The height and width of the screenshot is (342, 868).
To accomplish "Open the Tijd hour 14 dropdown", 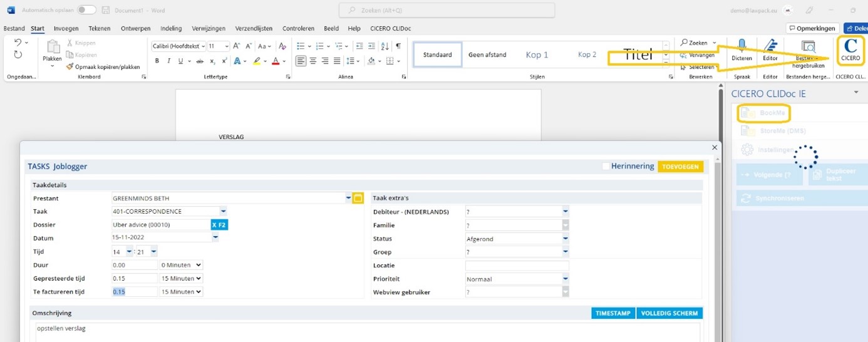I will pyautogui.click(x=129, y=252).
